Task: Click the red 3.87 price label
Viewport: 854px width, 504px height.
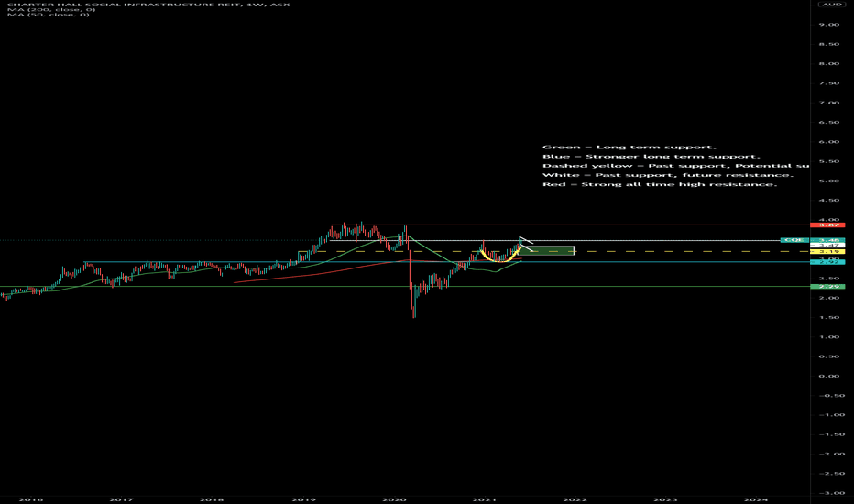Action: click(827, 225)
